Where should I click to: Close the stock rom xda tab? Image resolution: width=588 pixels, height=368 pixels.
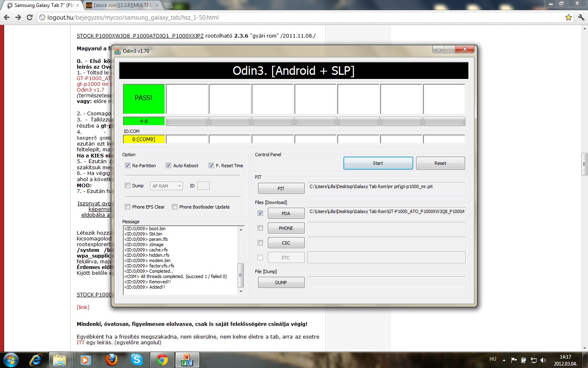pos(157,5)
